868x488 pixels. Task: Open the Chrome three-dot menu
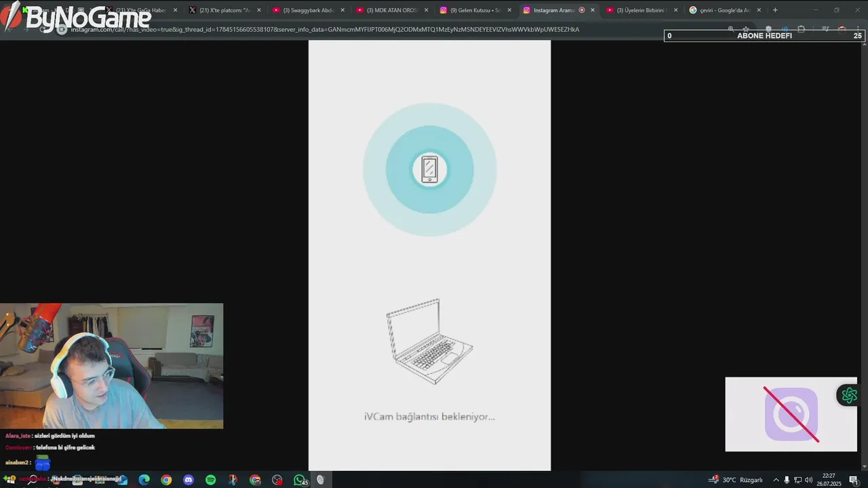click(x=858, y=29)
